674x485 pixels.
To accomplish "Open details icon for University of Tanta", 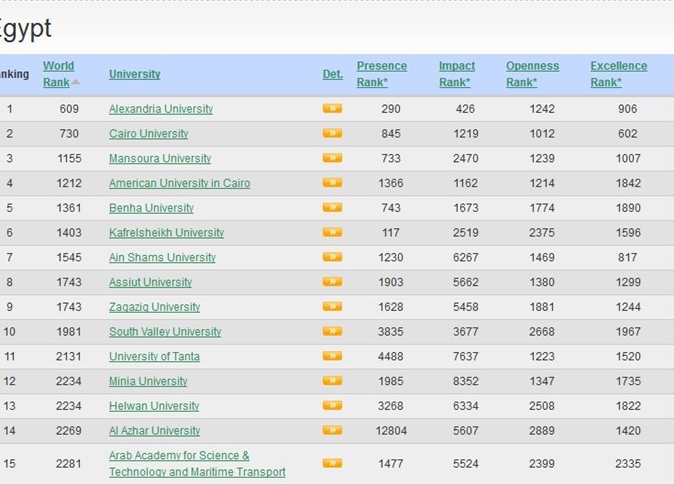I will 332,356.
